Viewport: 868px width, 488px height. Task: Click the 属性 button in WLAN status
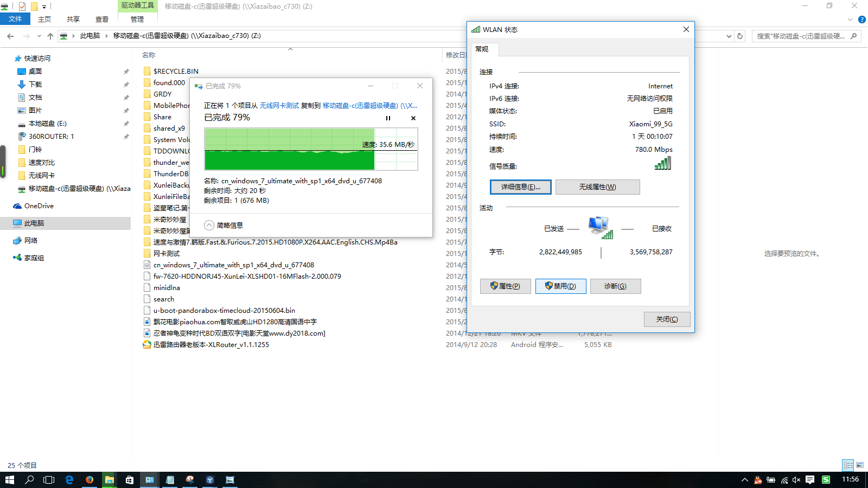(x=506, y=286)
